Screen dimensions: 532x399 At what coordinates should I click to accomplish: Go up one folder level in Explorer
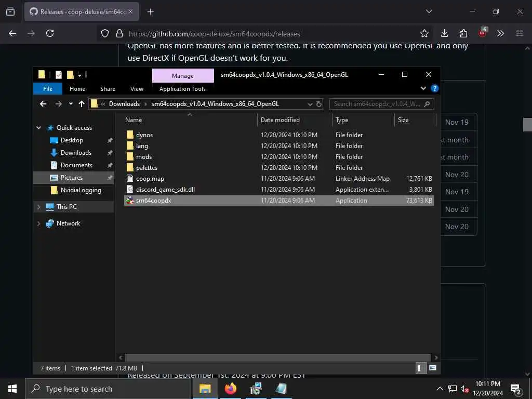82,104
